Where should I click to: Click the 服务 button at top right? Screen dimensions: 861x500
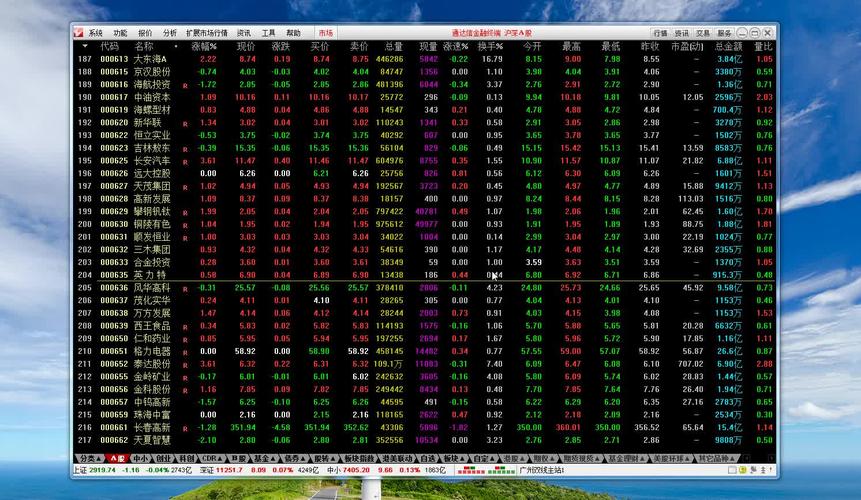point(724,33)
